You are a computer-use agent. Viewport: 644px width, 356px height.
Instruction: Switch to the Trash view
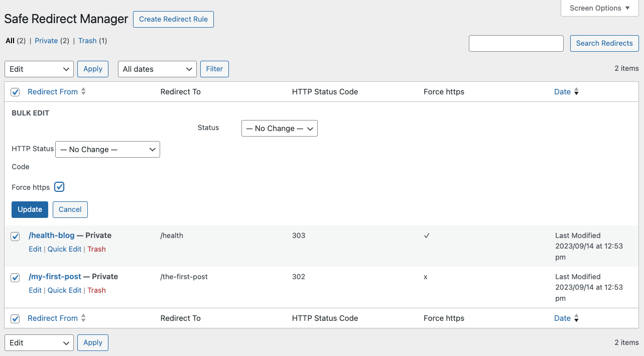pyautogui.click(x=87, y=41)
